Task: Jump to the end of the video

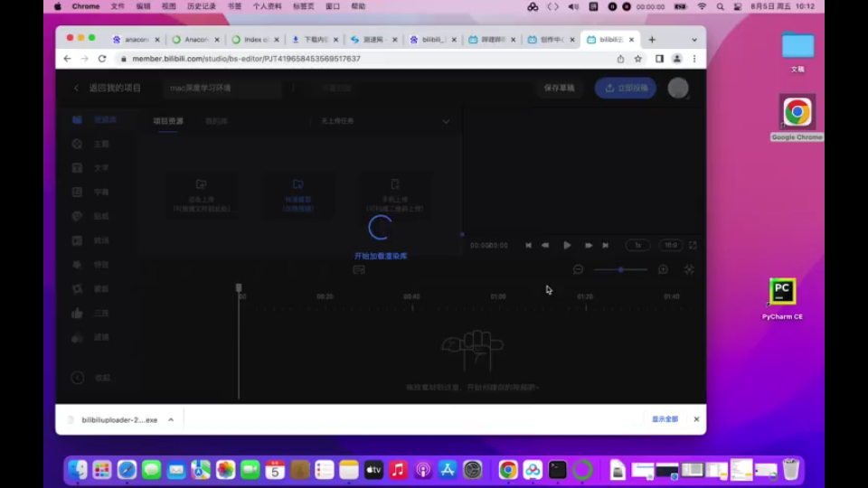Action: (605, 245)
